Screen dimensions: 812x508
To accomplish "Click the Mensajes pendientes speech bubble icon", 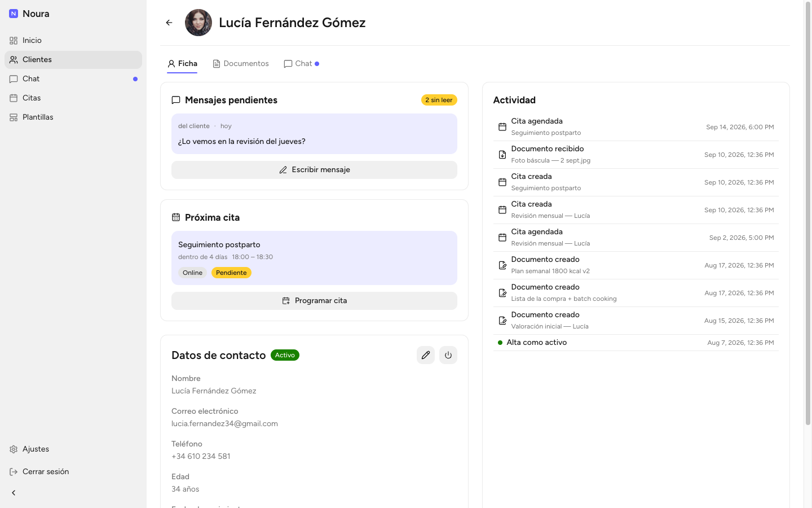I will coord(176,100).
